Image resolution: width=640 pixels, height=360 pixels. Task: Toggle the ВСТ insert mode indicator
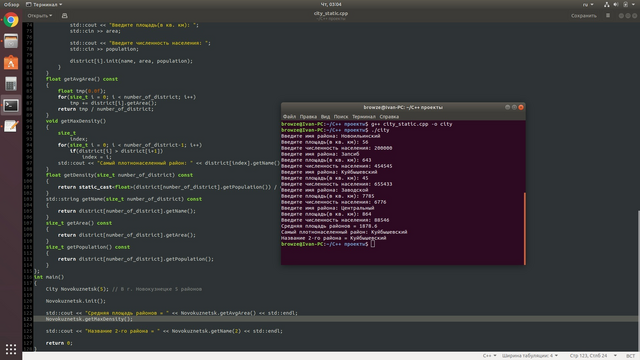click(630, 356)
